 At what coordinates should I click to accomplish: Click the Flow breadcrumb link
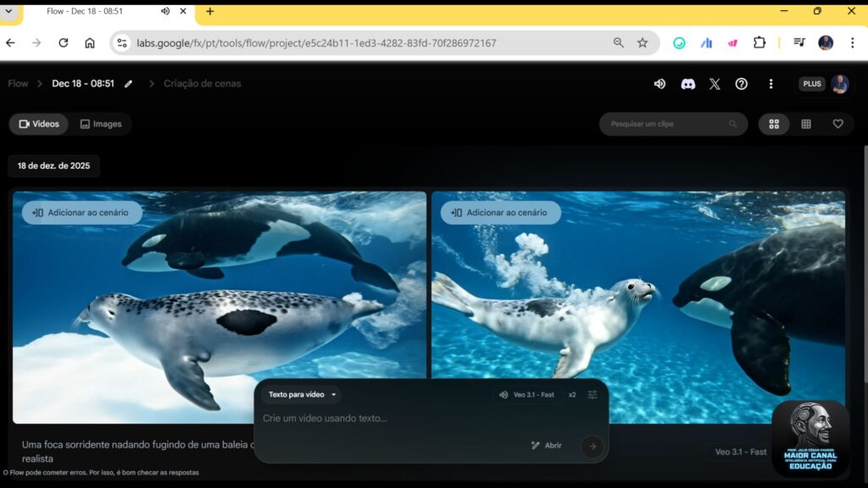[x=17, y=83]
